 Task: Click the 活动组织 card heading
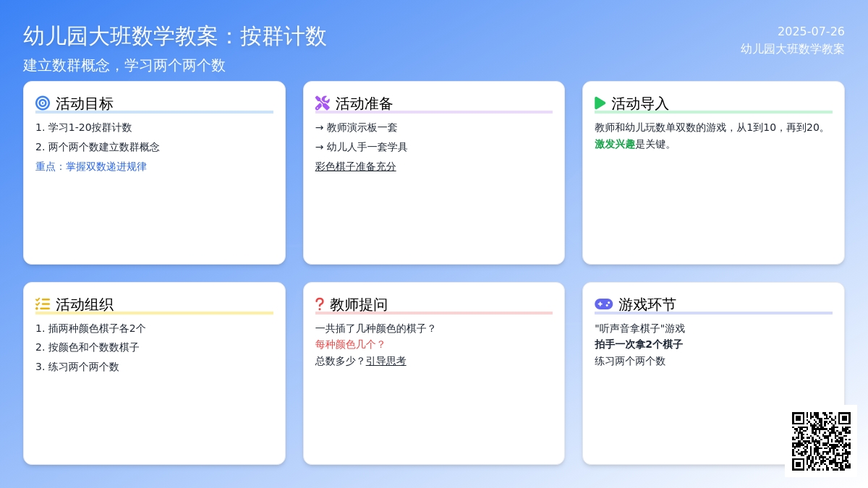[85, 304]
